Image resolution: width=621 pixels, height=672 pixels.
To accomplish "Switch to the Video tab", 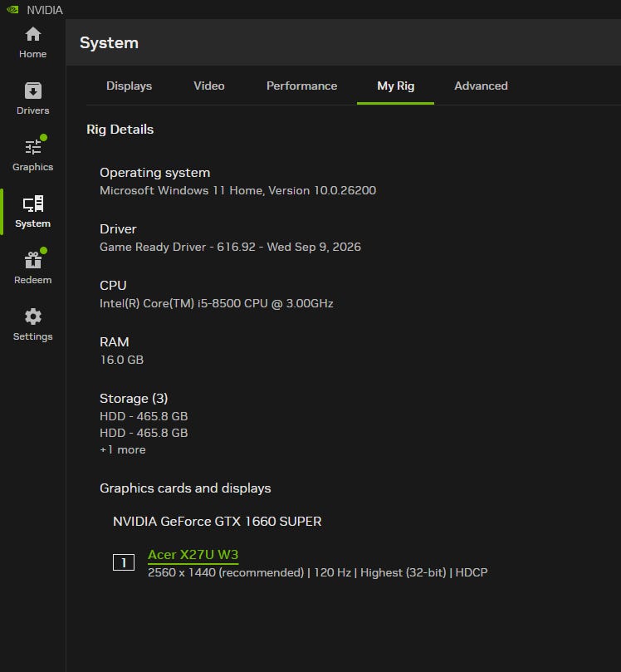I will (209, 86).
